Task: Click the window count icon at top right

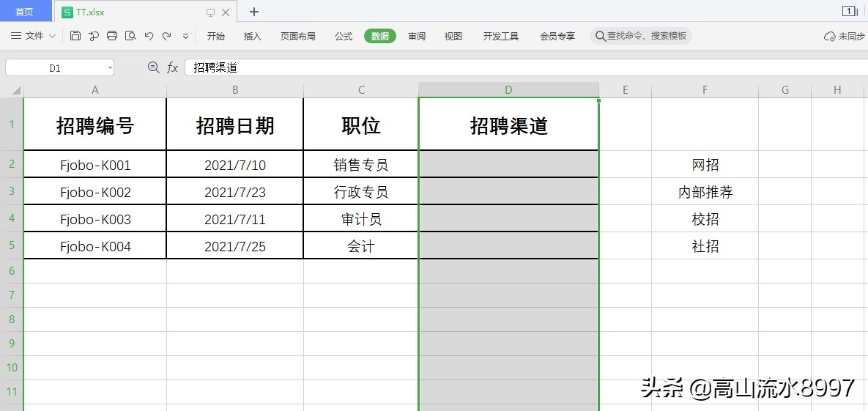Action: pyautogui.click(x=849, y=10)
